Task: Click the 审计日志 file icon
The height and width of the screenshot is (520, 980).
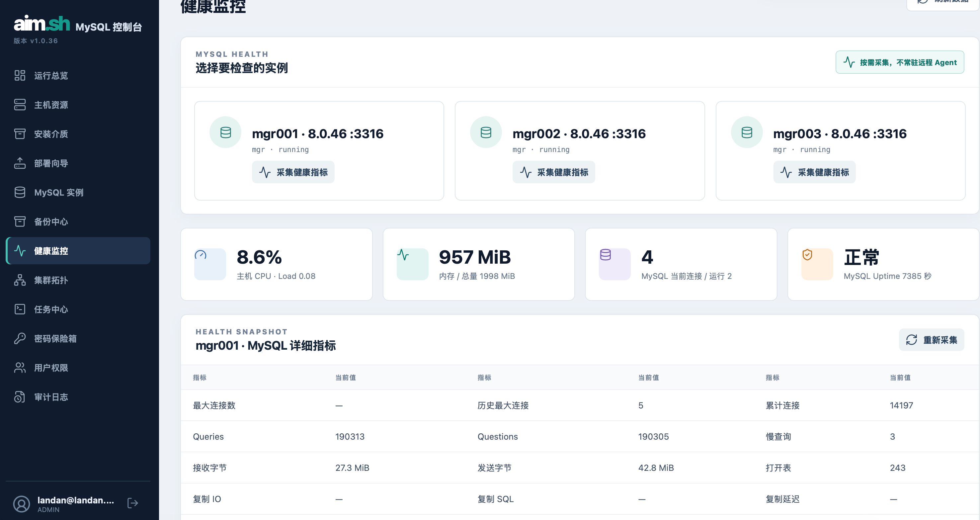Action: 20,397
